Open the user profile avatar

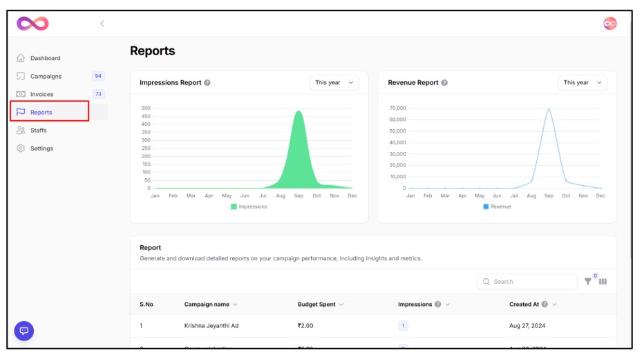(609, 23)
